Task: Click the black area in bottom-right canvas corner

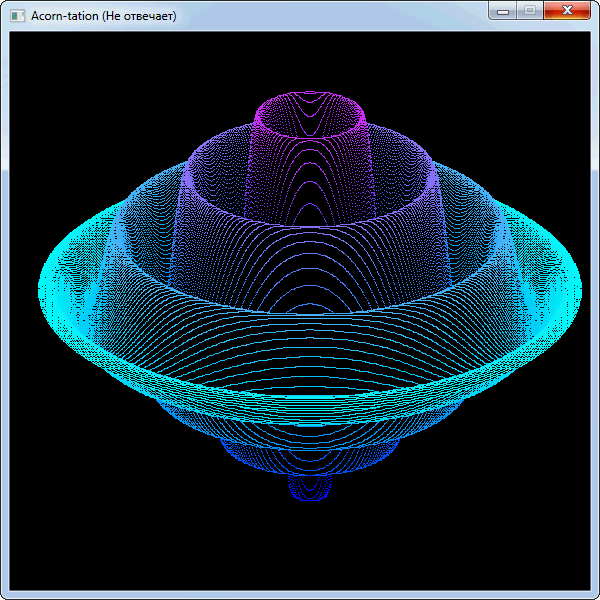Action: (x=560, y=560)
